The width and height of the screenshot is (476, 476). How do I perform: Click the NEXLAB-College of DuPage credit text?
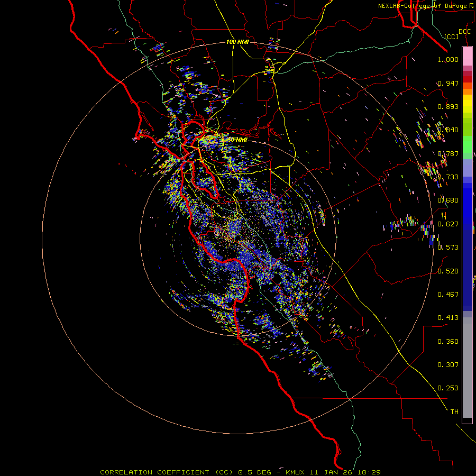pyautogui.click(x=427, y=6)
